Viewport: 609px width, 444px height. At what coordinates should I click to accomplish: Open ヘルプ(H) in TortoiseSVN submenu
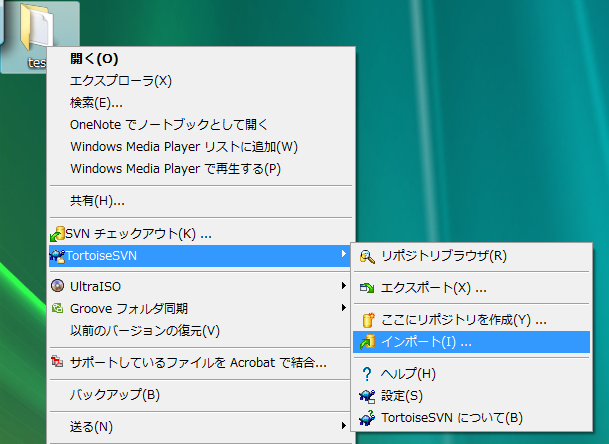(472, 374)
